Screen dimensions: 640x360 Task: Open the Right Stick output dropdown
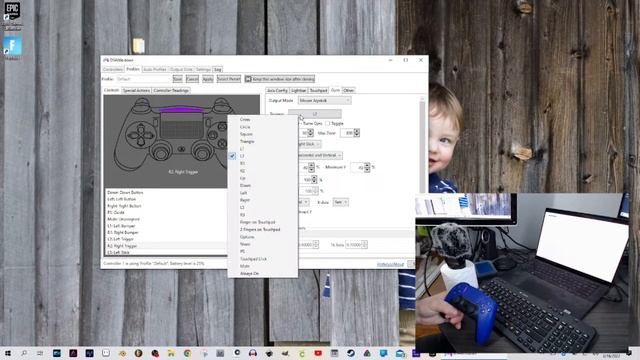310,144
